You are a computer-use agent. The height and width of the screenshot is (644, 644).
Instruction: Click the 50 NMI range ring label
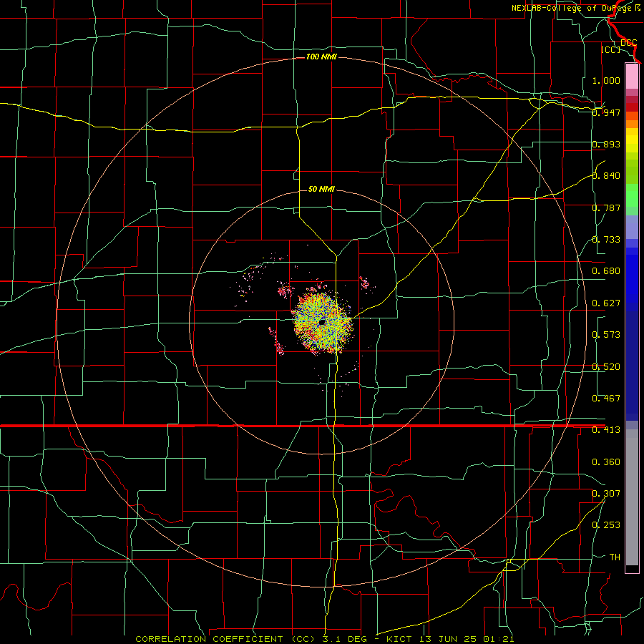pos(321,189)
